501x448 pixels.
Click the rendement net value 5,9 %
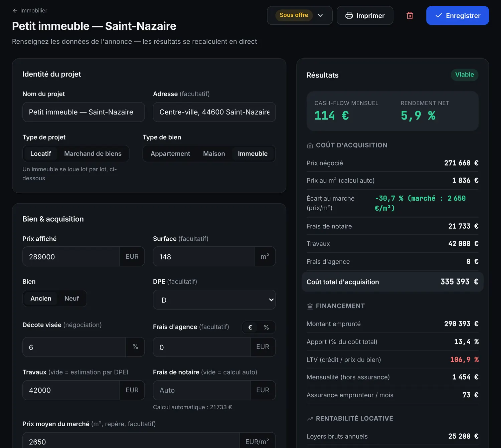pyautogui.click(x=418, y=116)
